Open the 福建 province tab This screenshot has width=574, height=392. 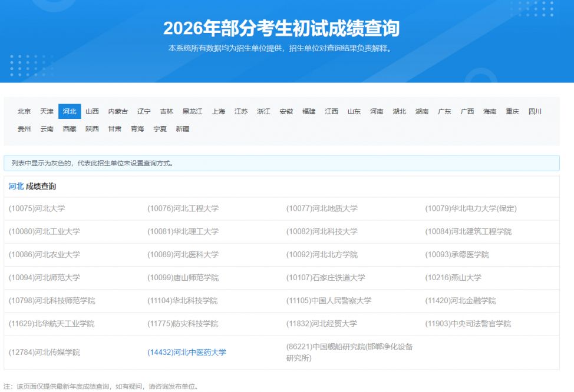click(309, 111)
